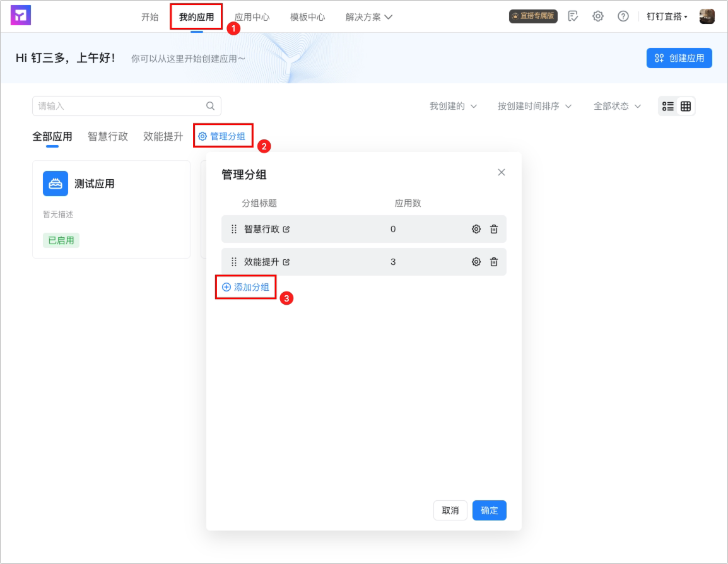Open the 全部状态 status dropdown
This screenshot has height=564, width=728.
pos(617,106)
